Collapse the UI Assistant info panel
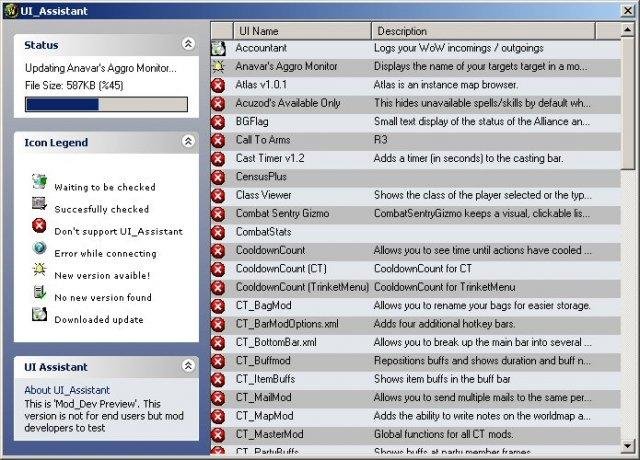The image size is (640, 460). (188, 366)
